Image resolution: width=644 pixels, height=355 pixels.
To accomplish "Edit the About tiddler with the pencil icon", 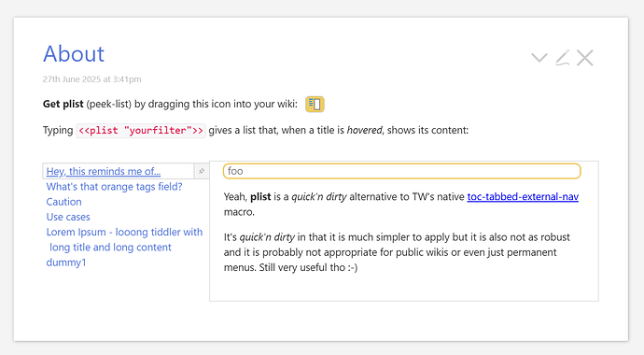I will tap(562, 58).
